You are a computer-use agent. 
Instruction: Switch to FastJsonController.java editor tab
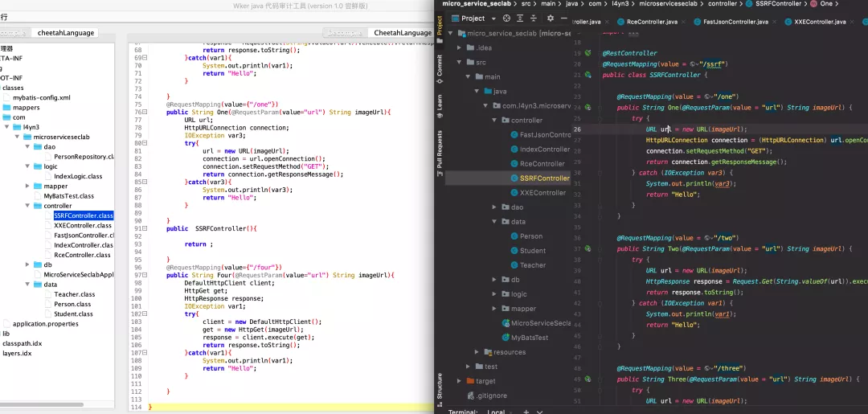735,23
